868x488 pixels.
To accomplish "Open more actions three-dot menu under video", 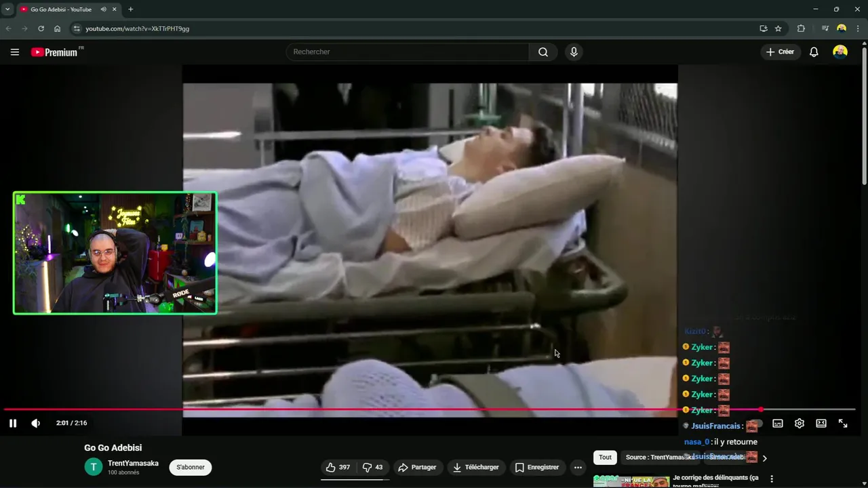I will point(578,467).
